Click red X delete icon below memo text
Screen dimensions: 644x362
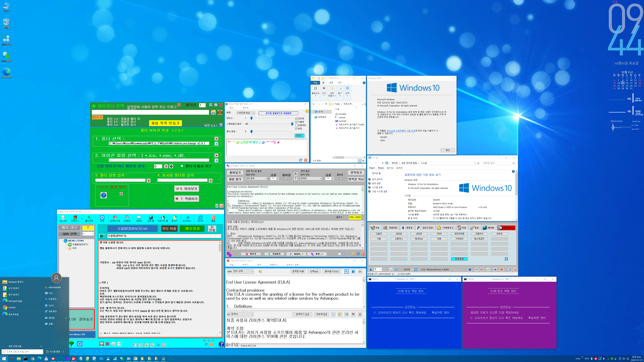tap(108, 344)
